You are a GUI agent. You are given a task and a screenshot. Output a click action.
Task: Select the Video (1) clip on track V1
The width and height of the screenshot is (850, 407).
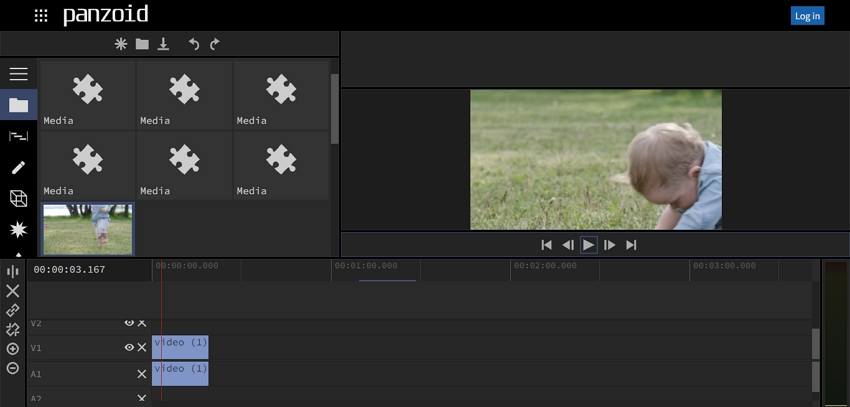point(180,347)
